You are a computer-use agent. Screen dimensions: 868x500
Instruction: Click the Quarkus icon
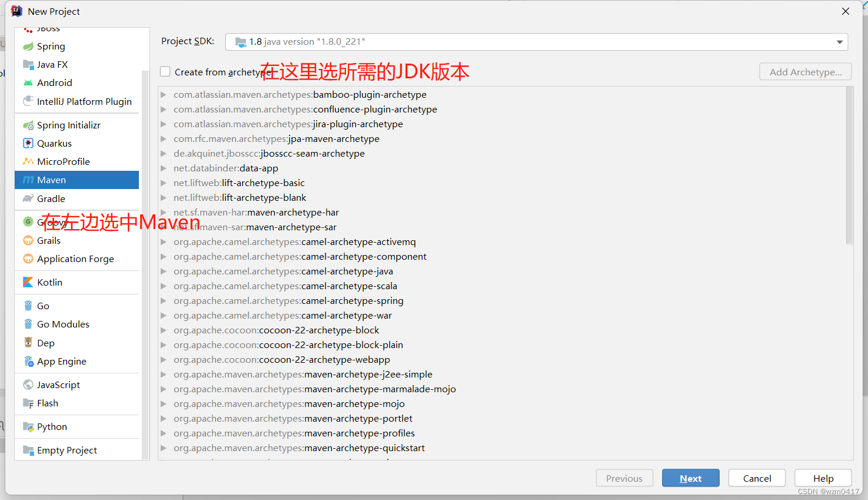28,143
